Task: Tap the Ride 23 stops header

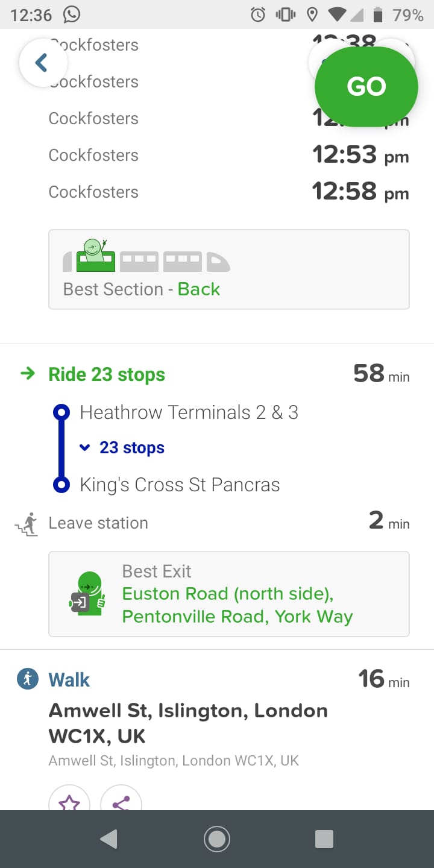Action: [x=107, y=374]
